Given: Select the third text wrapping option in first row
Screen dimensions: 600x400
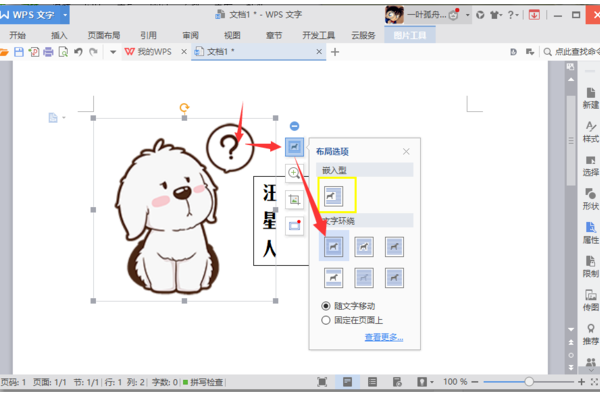Looking at the screenshot, I should tap(394, 247).
